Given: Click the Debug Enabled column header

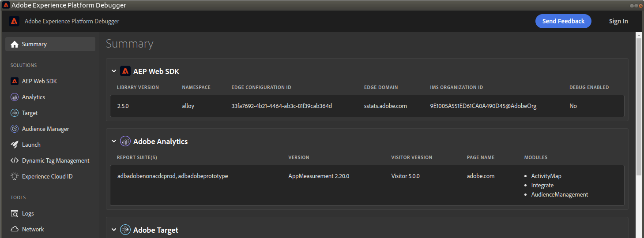Looking at the screenshot, I should tap(589, 87).
